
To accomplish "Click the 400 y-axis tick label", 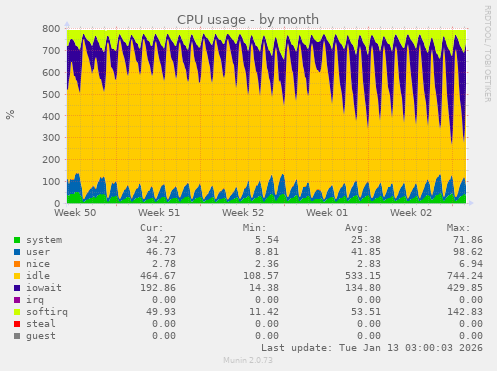I will 51,116.
